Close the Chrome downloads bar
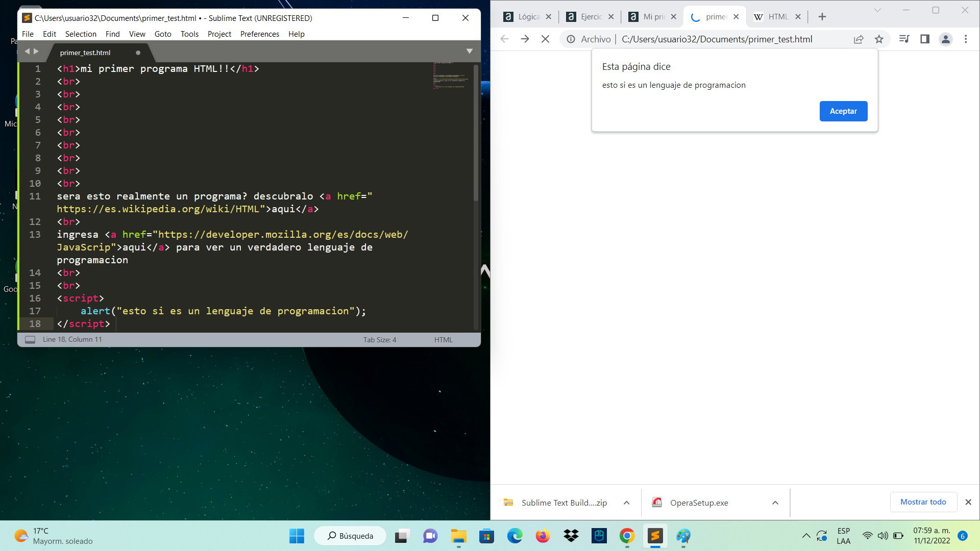The height and width of the screenshot is (551, 980). point(968,502)
